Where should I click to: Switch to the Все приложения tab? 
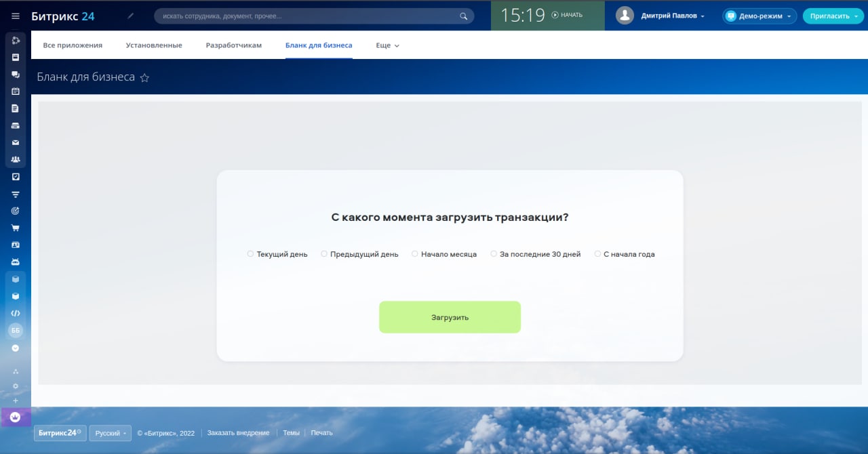73,45
